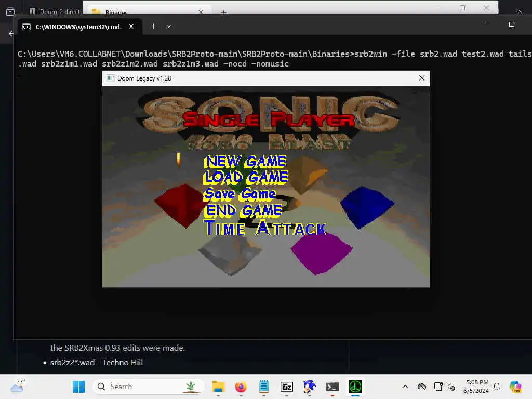Show hidden system tray icons
Viewport: 532px width, 399px height.
(x=405, y=387)
